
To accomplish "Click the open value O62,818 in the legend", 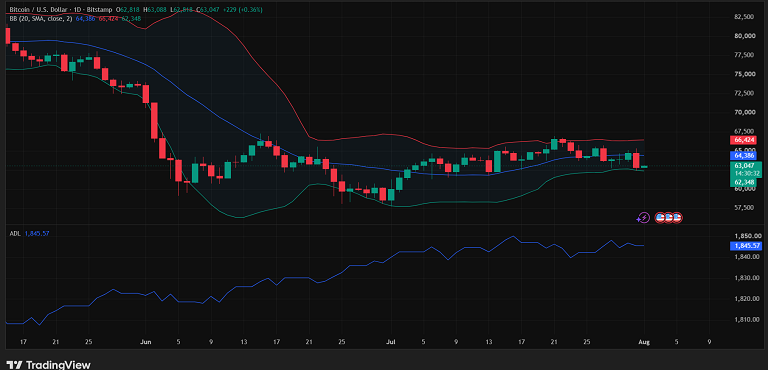I will [127, 10].
